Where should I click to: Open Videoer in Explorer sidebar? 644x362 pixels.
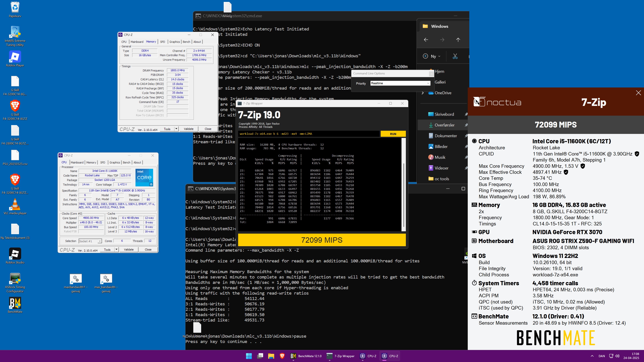coord(441,168)
